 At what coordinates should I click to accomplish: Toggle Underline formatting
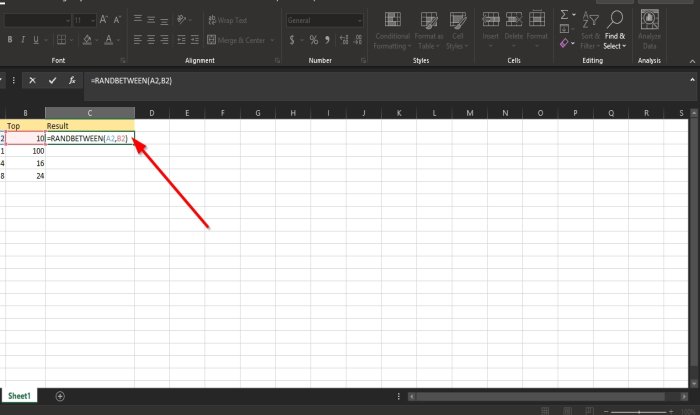click(36, 40)
